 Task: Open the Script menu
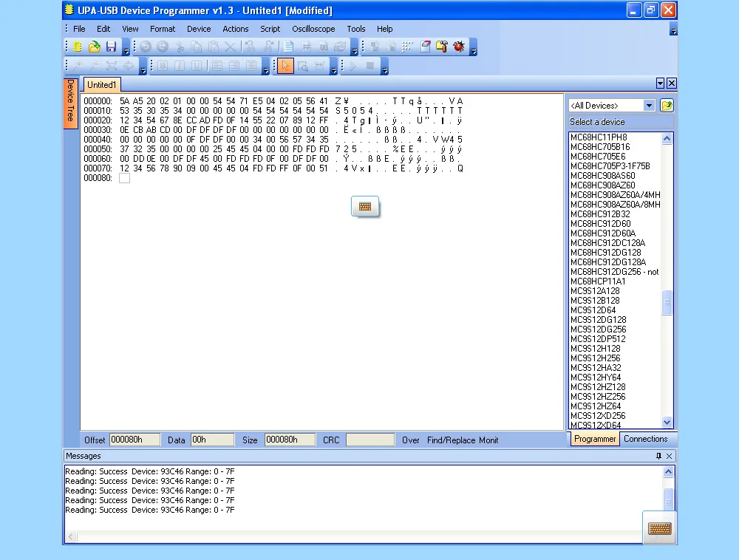click(x=270, y=29)
